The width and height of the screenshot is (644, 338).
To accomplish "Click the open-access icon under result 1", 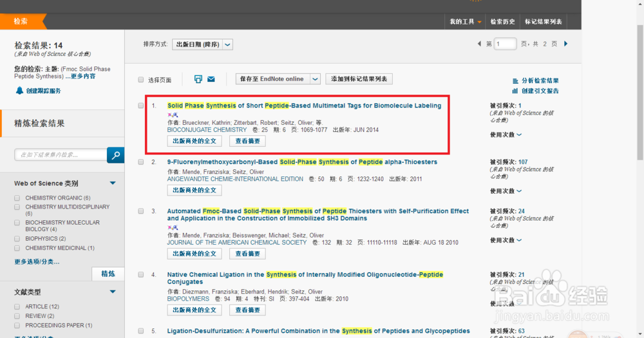I will click(x=173, y=115).
